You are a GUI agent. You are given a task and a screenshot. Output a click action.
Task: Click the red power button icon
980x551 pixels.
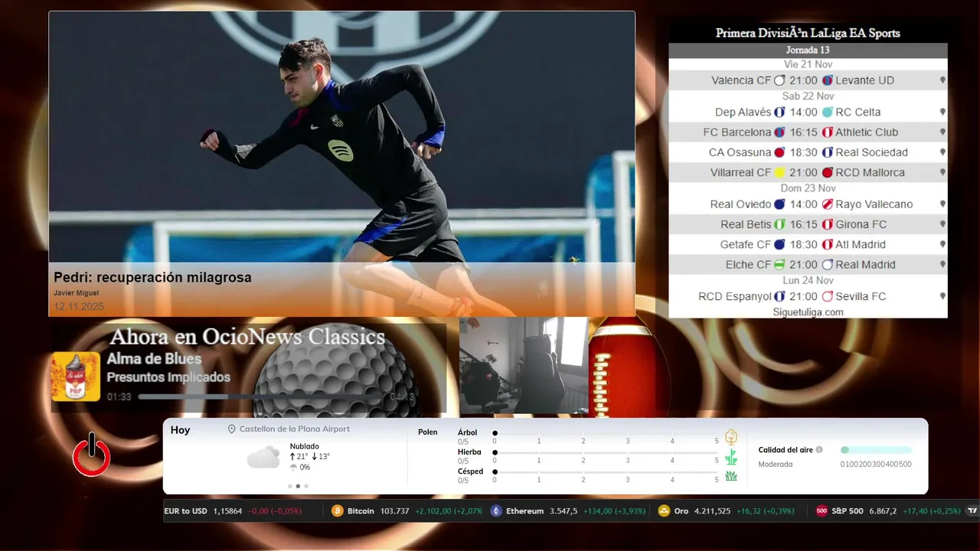point(92,455)
